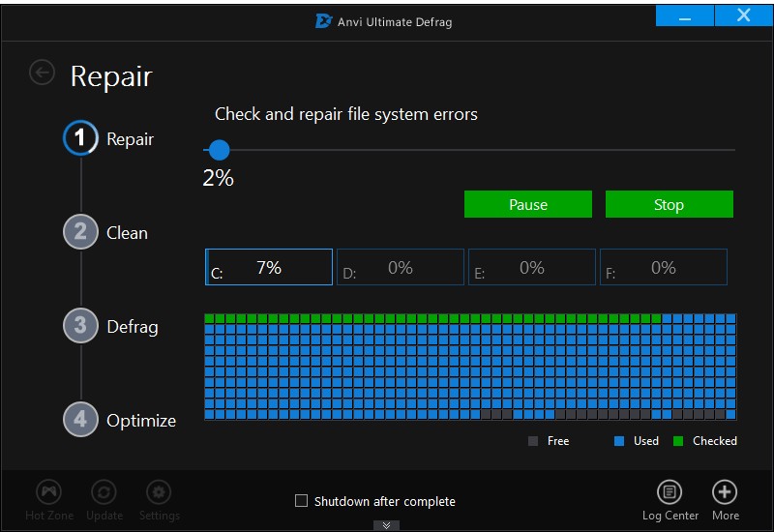
Task: Switch to the D: drive tab
Action: coord(401,268)
